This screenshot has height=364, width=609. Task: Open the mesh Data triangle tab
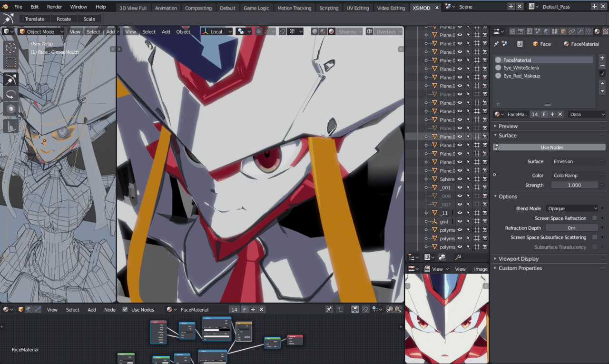(x=589, y=31)
